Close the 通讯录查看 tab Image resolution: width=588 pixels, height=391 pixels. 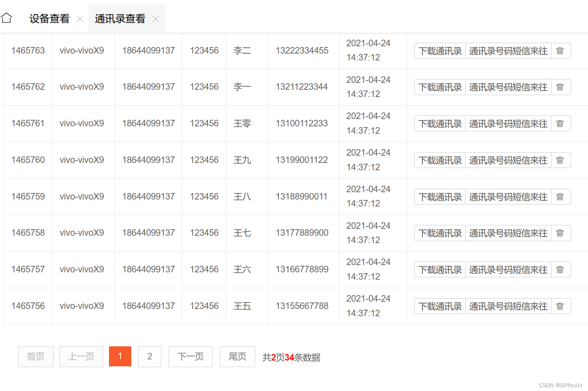pos(156,19)
